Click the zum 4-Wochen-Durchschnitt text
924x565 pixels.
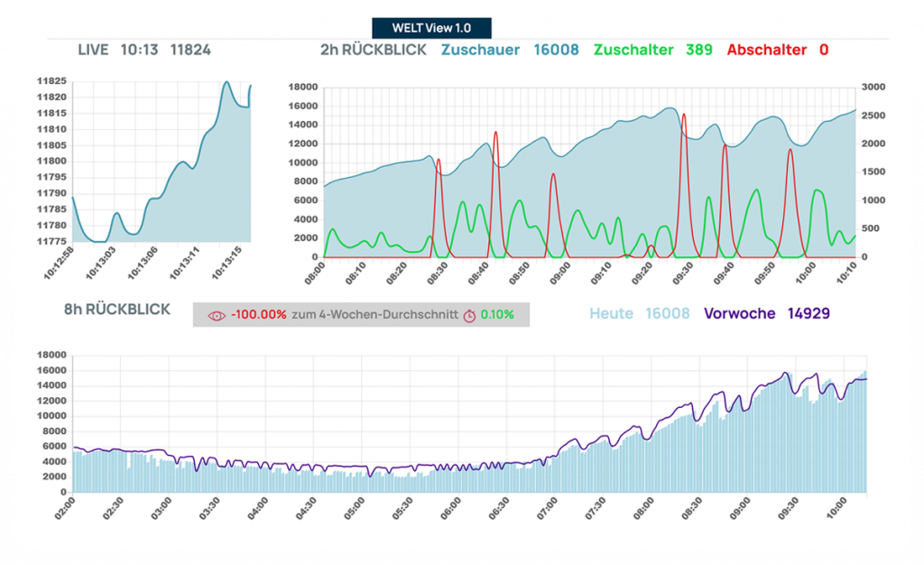374,315
